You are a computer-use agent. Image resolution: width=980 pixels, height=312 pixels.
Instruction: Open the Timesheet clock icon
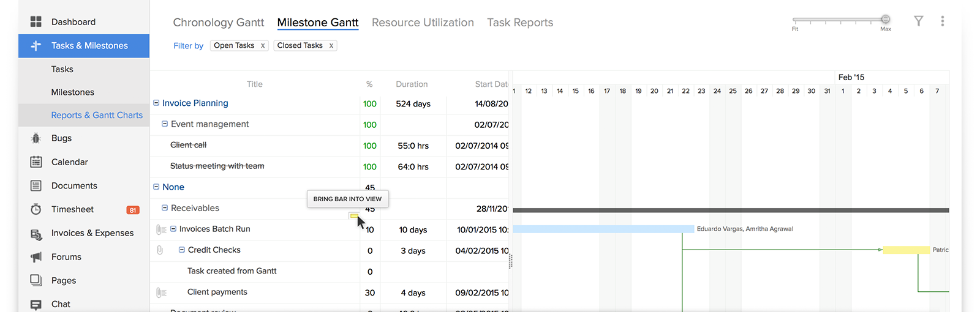[36, 209]
